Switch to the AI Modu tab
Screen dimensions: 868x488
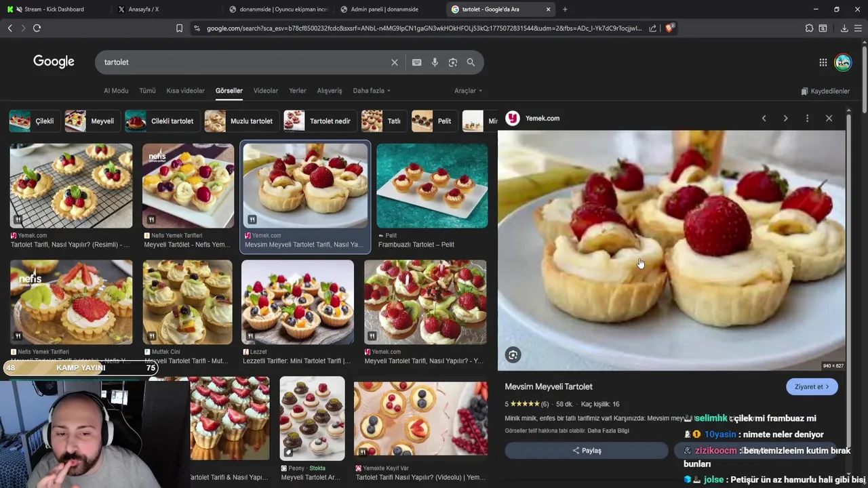tap(116, 91)
